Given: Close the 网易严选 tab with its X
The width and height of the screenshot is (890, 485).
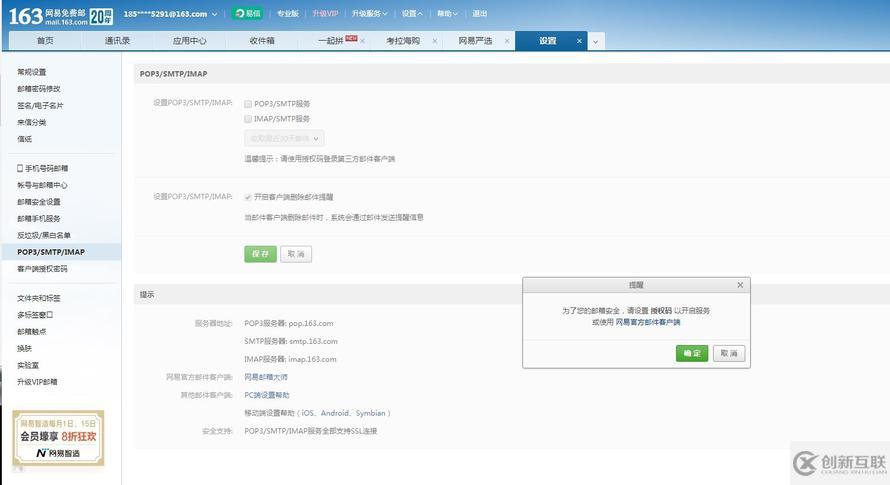Looking at the screenshot, I should (507, 41).
